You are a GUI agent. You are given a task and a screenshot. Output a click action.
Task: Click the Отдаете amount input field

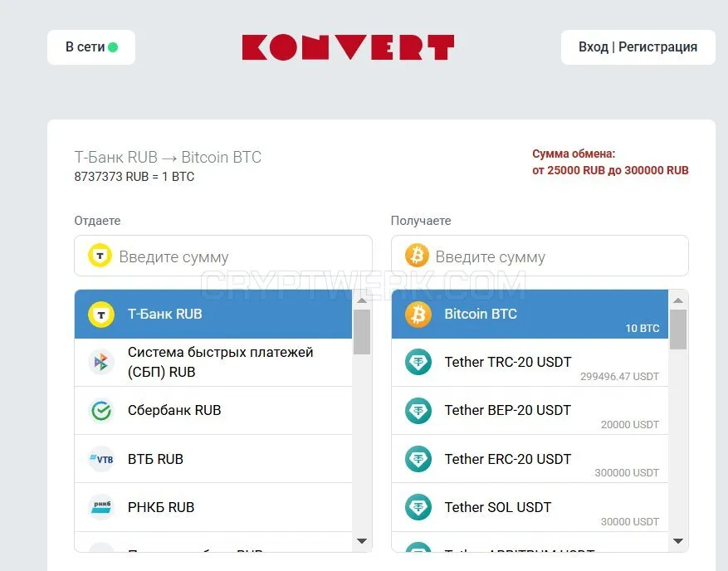[223, 256]
